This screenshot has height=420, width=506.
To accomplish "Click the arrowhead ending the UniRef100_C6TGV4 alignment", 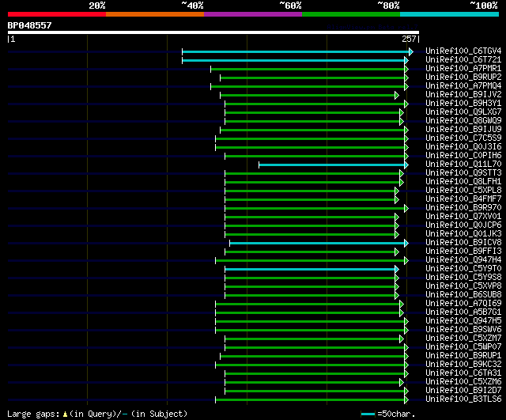I will point(411,51).
